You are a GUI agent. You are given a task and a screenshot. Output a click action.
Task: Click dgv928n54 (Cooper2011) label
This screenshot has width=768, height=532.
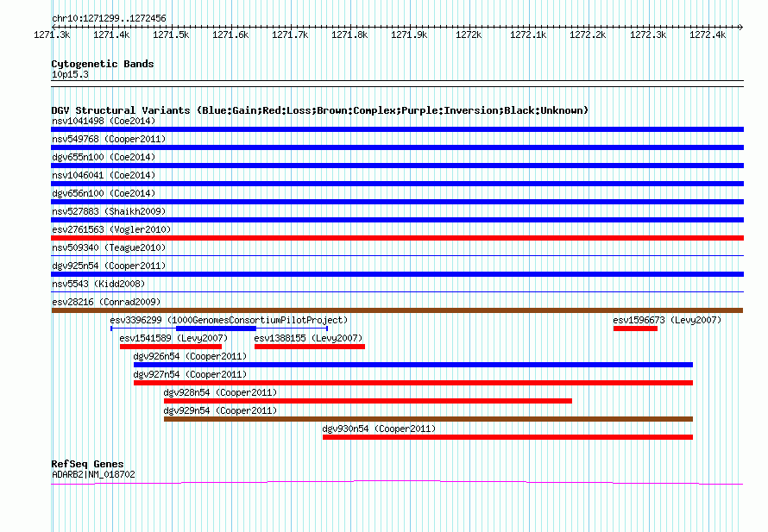pos(220,392)
